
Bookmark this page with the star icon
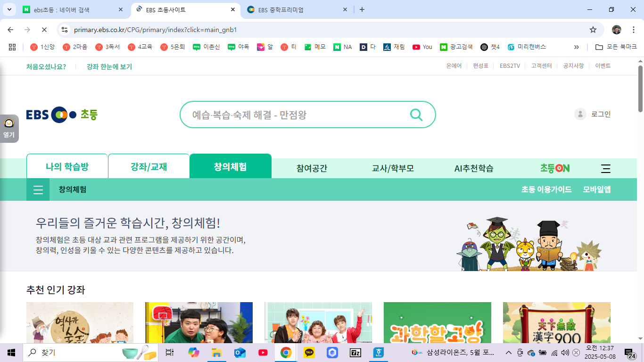(x=593, y=29)
